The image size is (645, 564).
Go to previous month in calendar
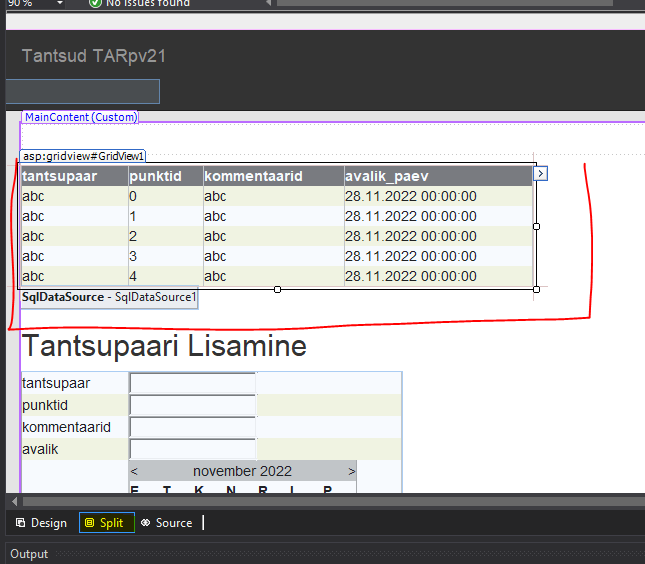135,471
